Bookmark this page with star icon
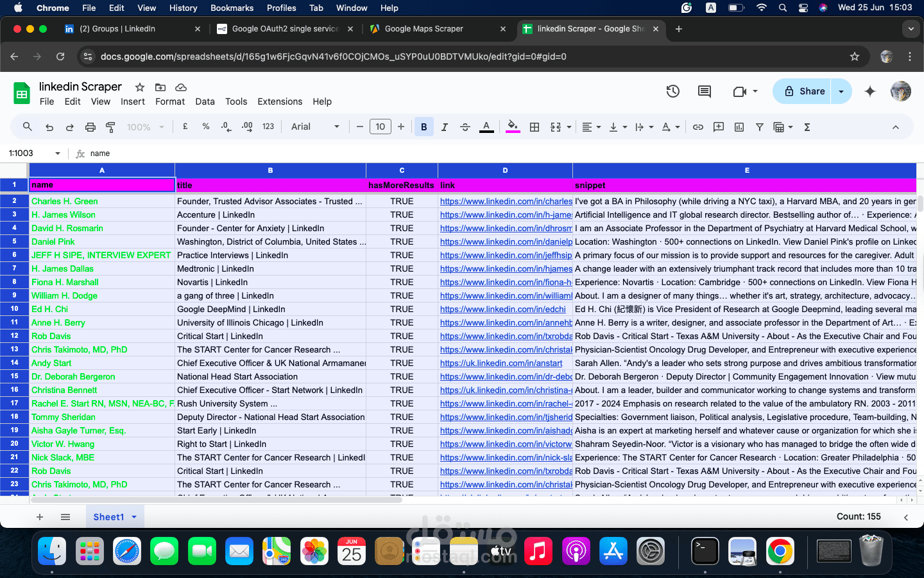 coord(855,57)
